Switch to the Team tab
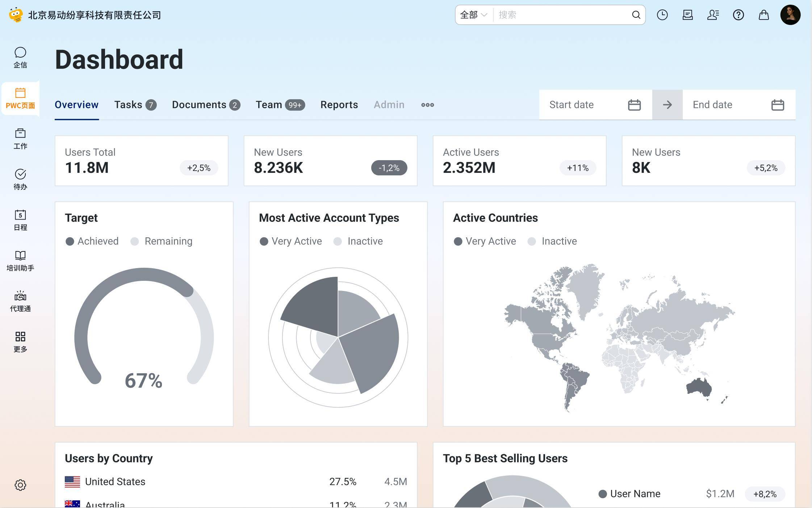Screen dimensions: 812x508 click(280, 105)
